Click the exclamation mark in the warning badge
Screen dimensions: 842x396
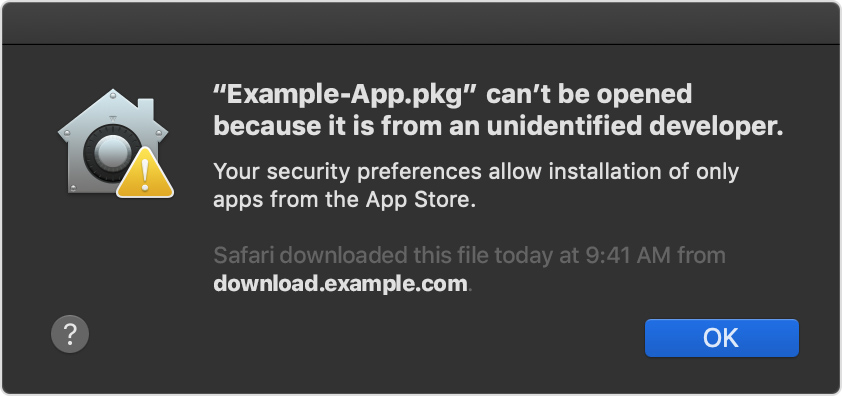point(144,175)
